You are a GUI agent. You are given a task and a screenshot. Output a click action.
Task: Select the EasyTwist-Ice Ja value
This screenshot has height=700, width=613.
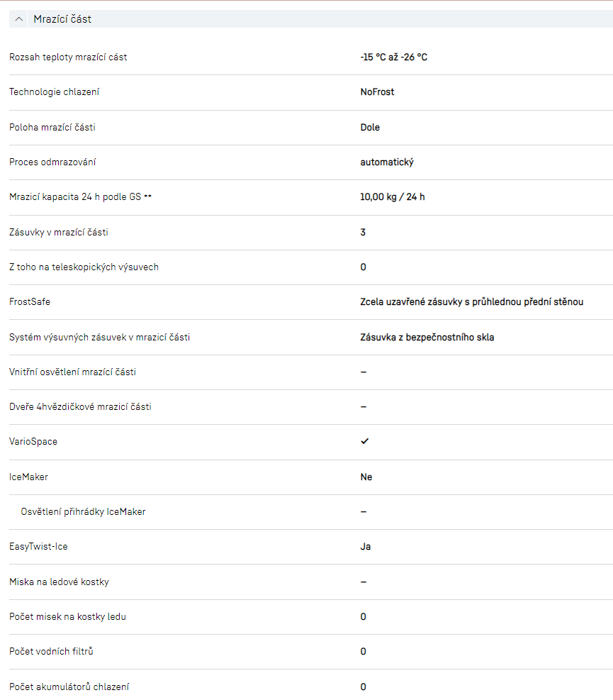[365, 546]
